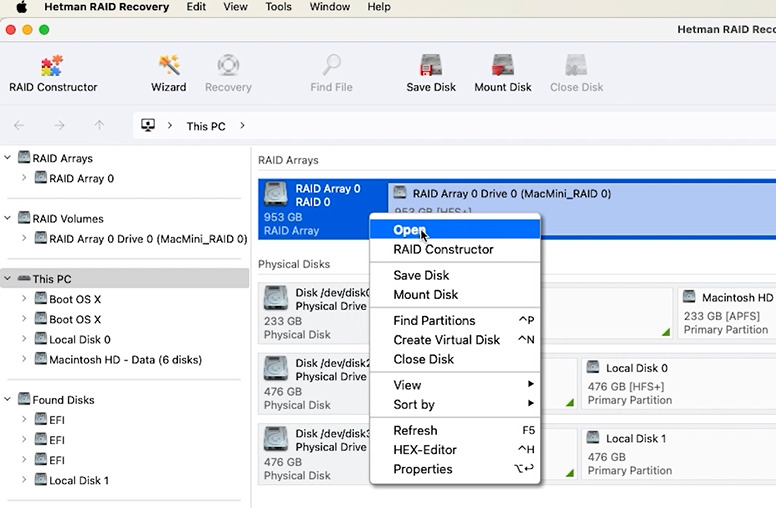This screenshot has height=508, width=776.
Task: Click the Macintosh HD partition icon
Action: point(689,297)
